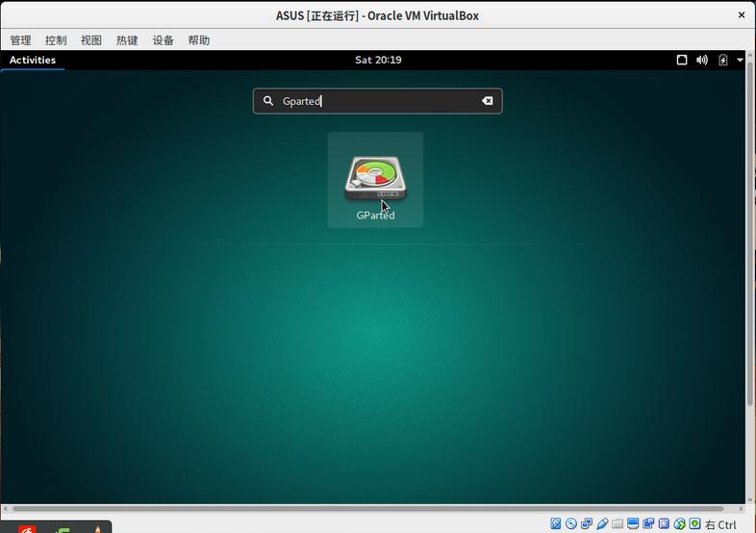Click the shared clipboard status icon
Viewport: 756px width, 533px height.
point(648,523)
